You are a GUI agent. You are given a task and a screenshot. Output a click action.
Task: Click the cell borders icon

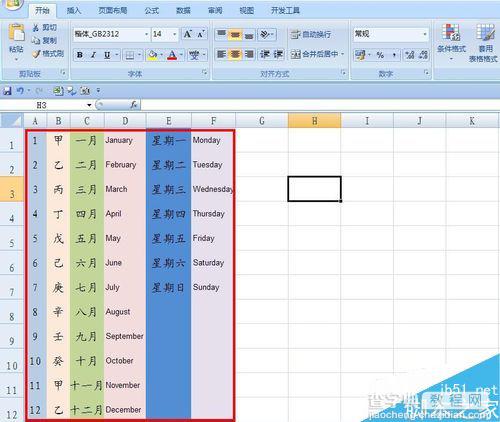[129, 55]
